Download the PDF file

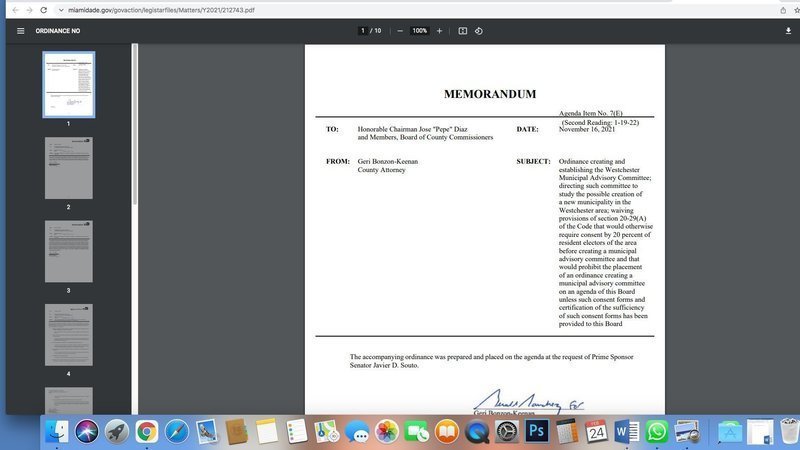pyautogui.click(x=788, y=31)
